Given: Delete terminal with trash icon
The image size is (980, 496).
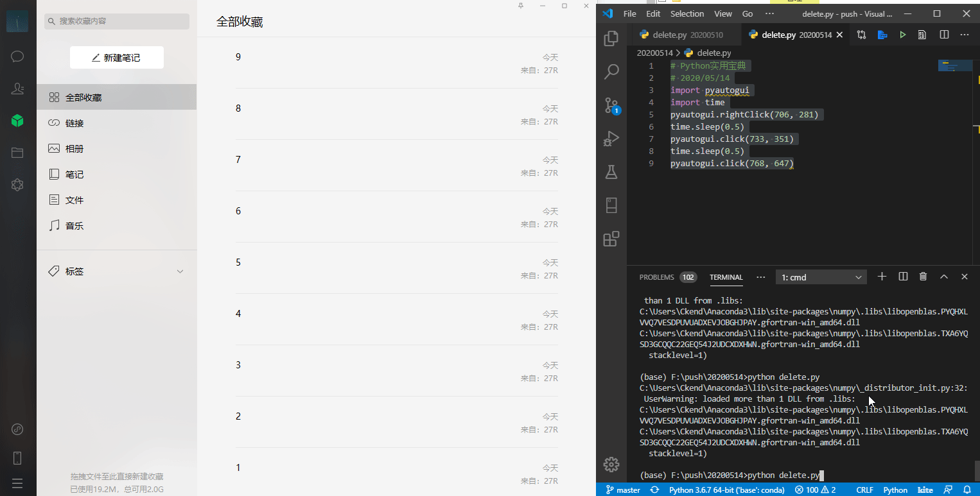Looking at the screenshot, I should click(923, 277).
